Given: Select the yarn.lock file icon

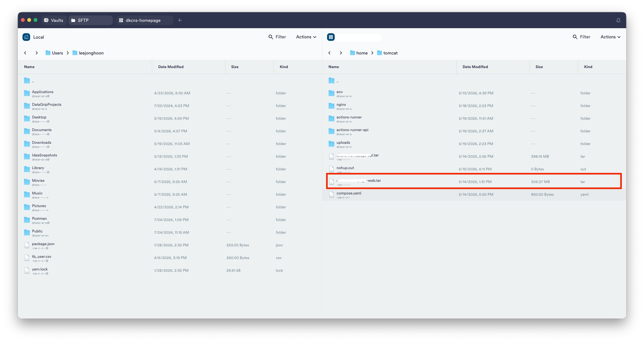Looking at the screenshot, I should [x=27, y=270].
